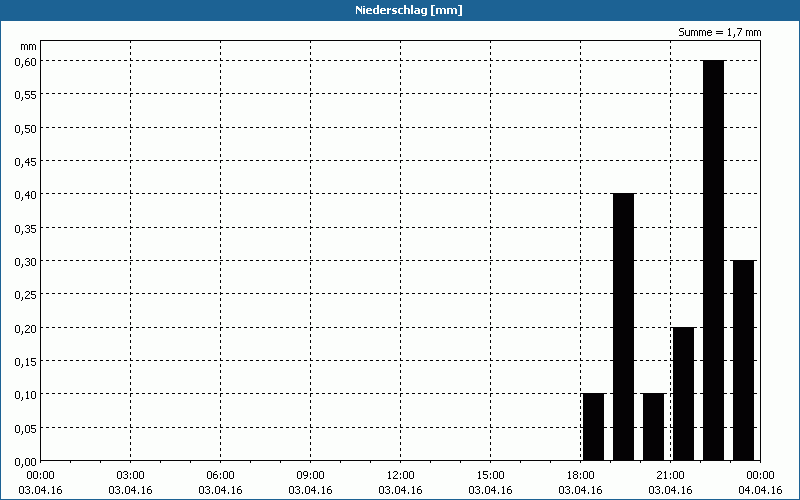800x500 pixels.
Task: Click the tallest bar reaching 0,60 mm
Action: 713,261
